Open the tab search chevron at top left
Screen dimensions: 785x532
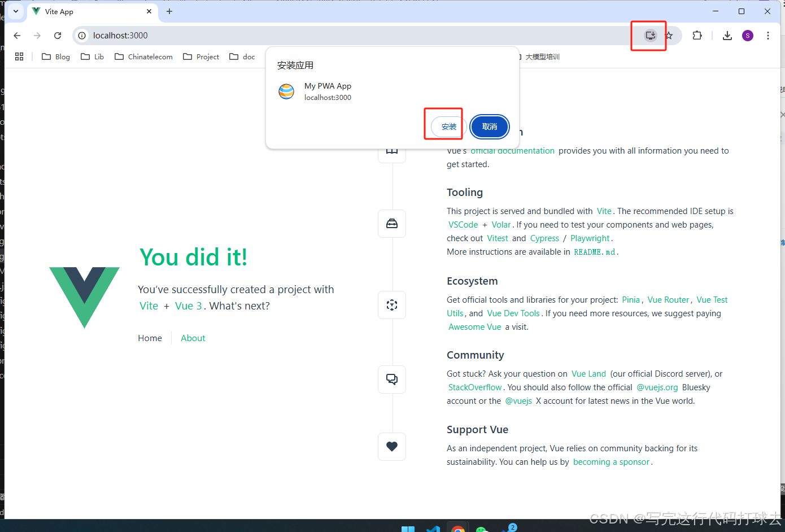[x=15, y=11]
